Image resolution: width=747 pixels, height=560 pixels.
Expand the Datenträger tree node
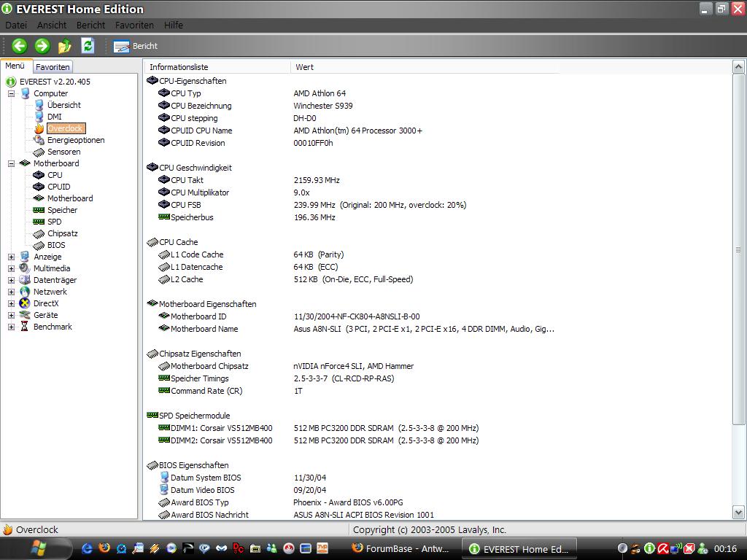(x=11, y=280)
